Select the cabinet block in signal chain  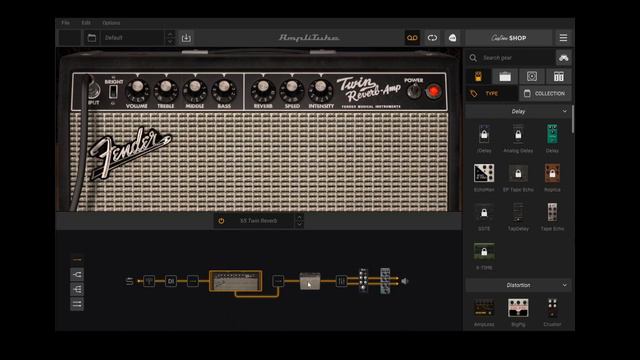(x=310, y=281)
